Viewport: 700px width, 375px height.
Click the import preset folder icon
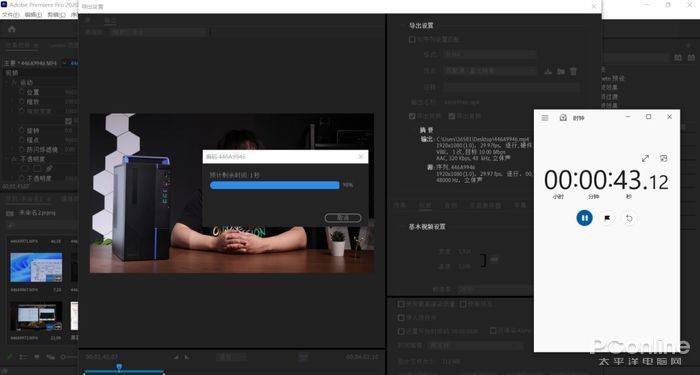click(561, 71)
